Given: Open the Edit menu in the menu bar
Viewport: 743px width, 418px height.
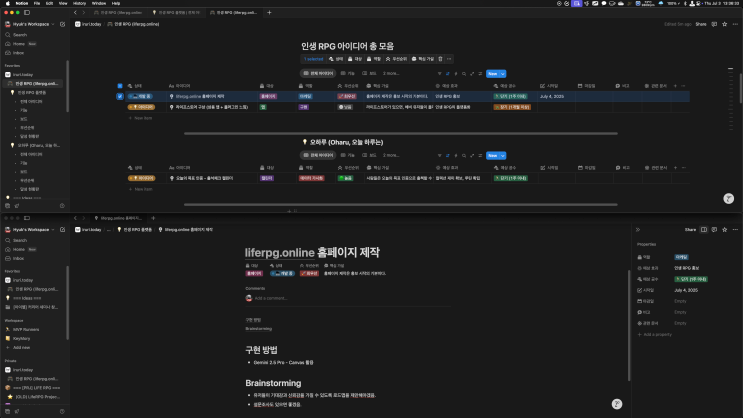Looking at the screenshot, I should (x=49, y=3).
